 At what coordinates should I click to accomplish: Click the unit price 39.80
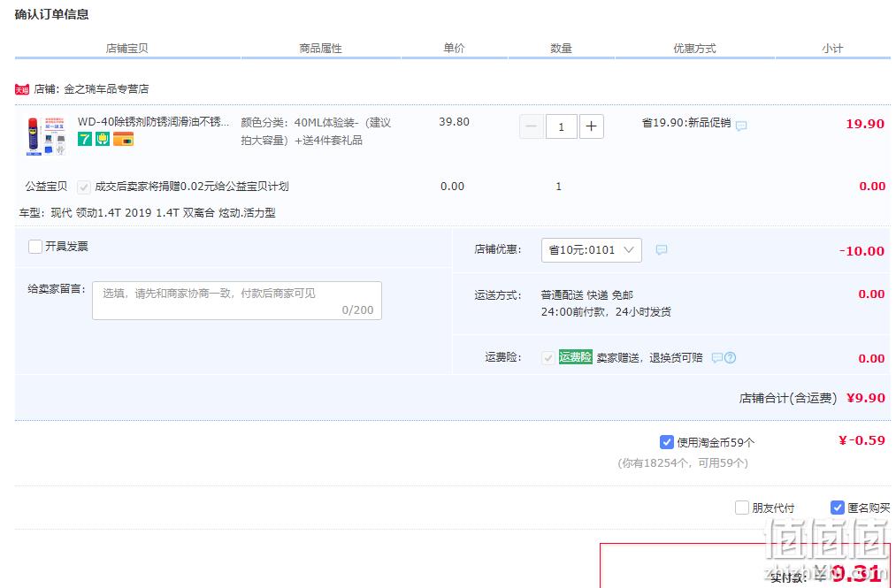pyautogui.click(x=455, y=122)
